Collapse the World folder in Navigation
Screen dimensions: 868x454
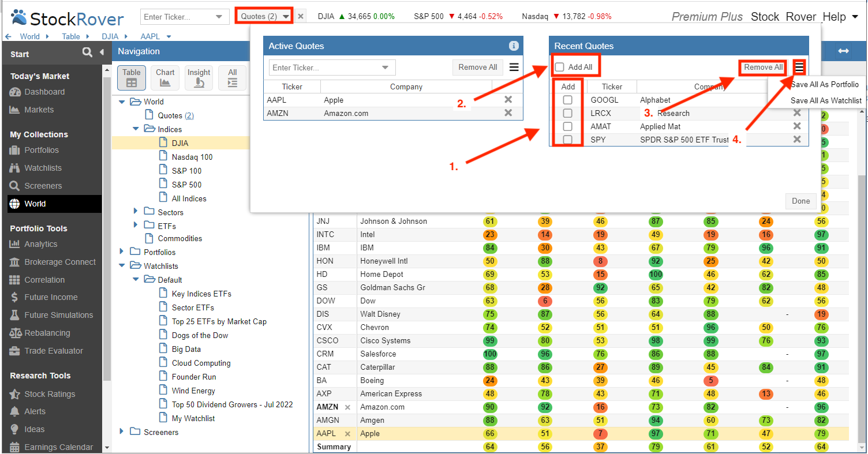tap(122, 102)
